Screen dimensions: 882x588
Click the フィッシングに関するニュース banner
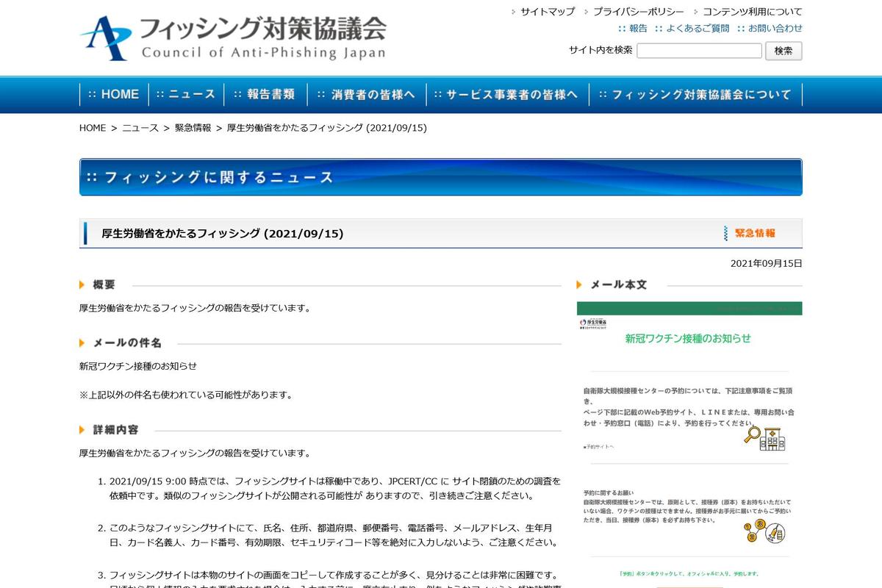[x=441, y=177]
